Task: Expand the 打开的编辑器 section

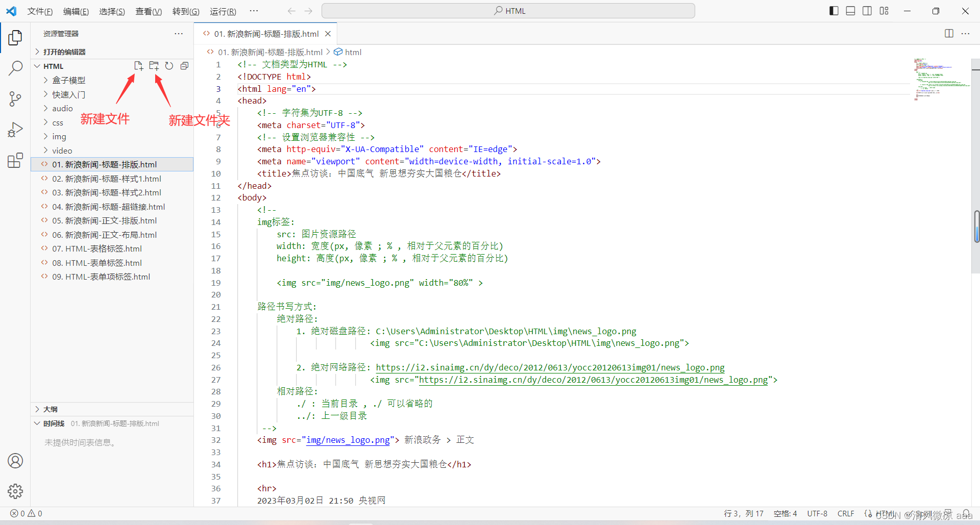Action: (112, 52)
